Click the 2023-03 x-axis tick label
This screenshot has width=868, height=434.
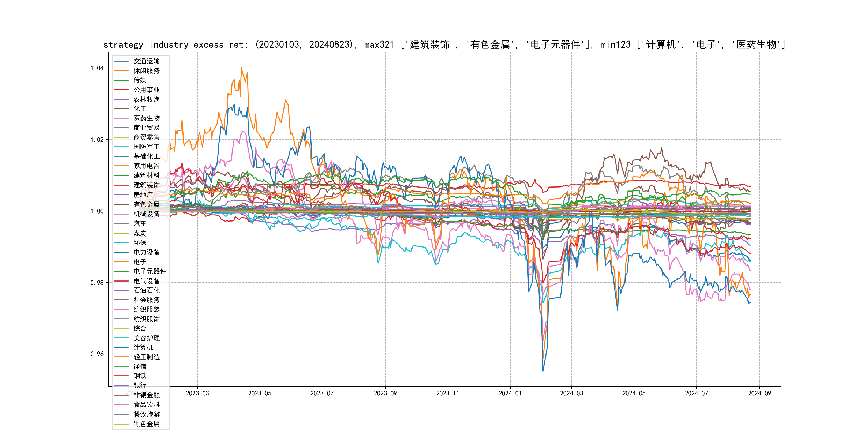[197, 393]
